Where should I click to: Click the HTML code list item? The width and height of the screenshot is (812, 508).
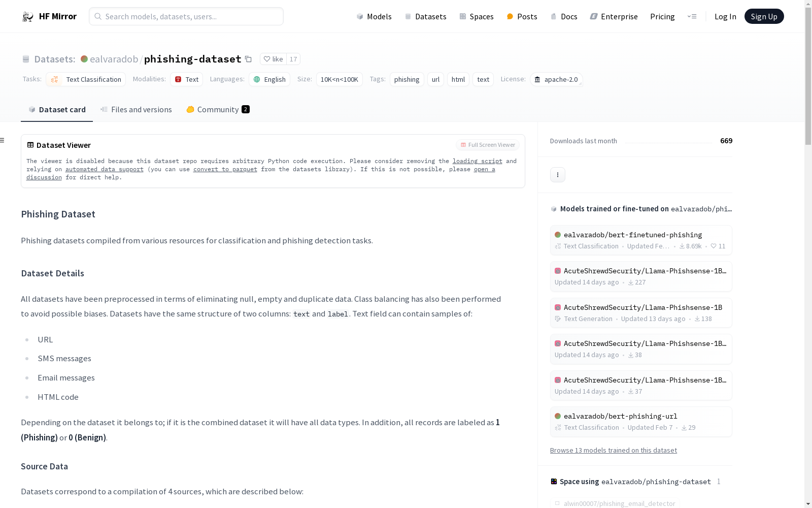58,397
